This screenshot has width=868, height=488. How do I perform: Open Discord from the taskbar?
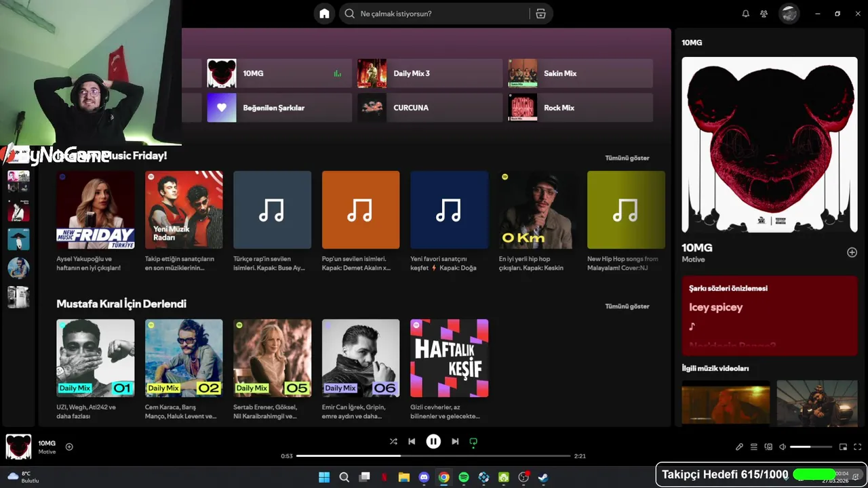424,477
